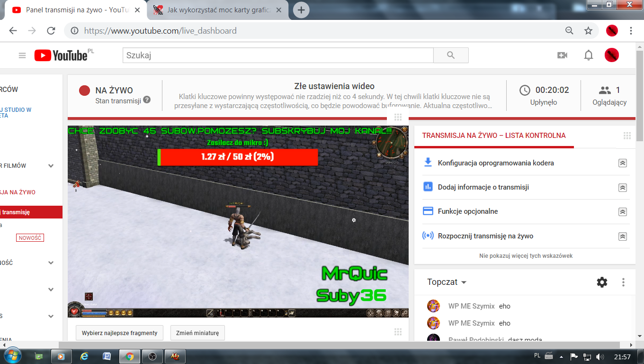
Task: Click the Zmień miniaturę button
Action: point(197,333)
